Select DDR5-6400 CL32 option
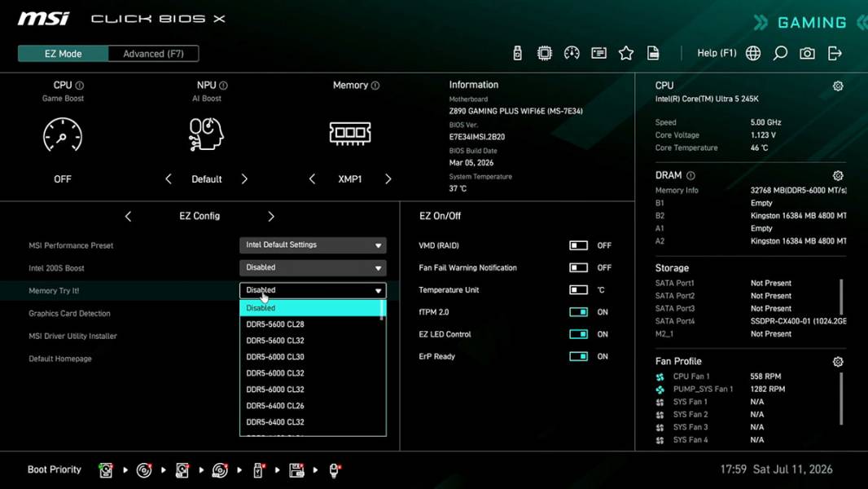 pyautogui.click(x=310, y=422)
